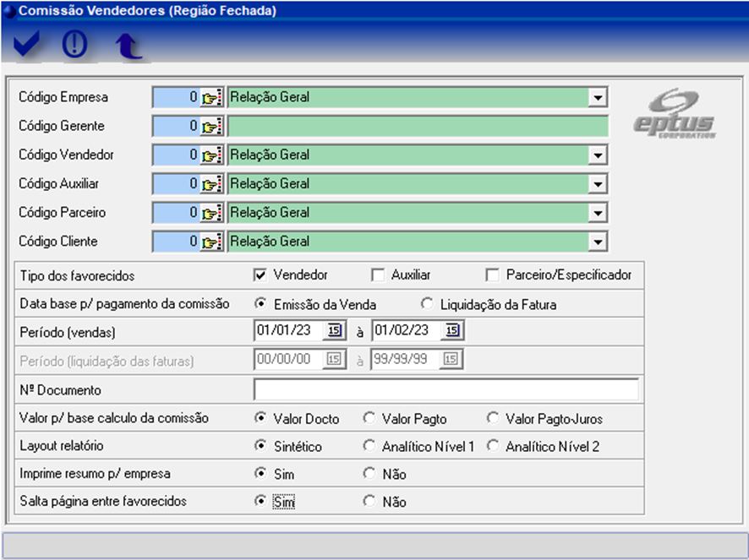
Task: Choose Analítico Nível 1 layout
Action: tap(369, 446)
